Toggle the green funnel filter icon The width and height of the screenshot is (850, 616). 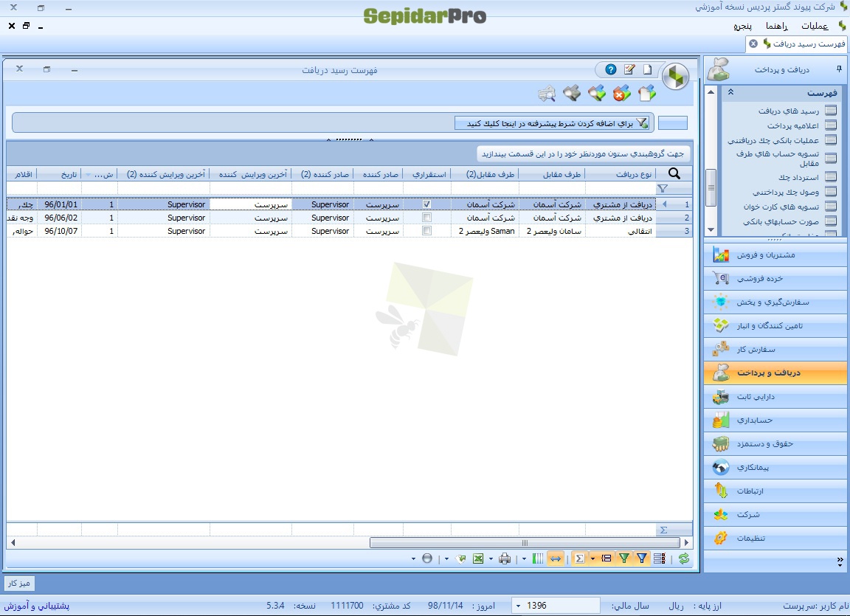click(x=624, y=558)
